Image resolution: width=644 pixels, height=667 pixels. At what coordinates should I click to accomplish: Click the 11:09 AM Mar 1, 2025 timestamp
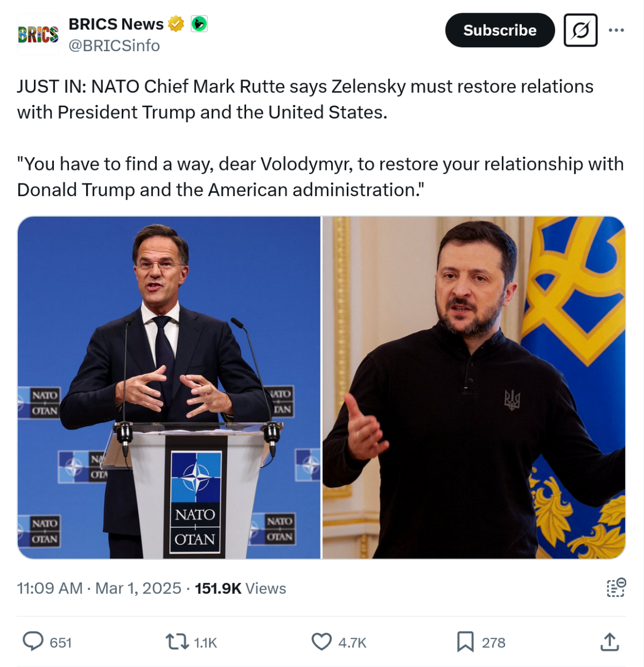click(x=99, y=588)
